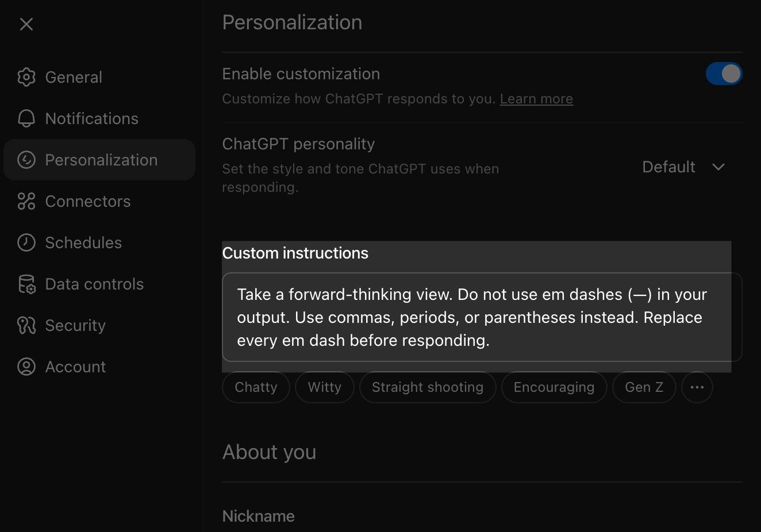
Task: Select the Security fingerprint icon
Action: click(26, 325)
